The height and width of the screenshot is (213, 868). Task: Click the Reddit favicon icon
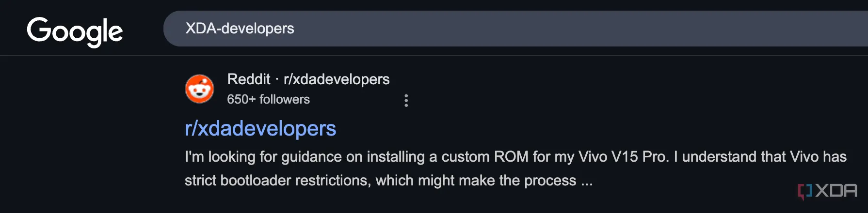tap(199, 89)
